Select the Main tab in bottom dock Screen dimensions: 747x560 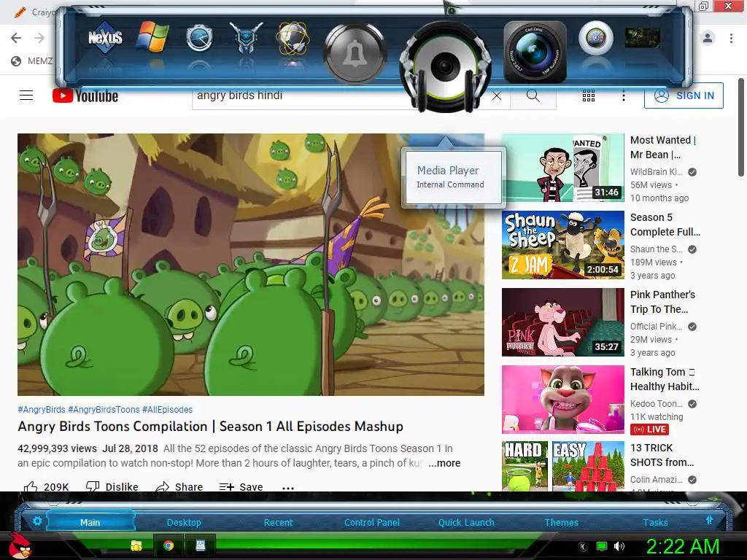click(x=90, y=522)
